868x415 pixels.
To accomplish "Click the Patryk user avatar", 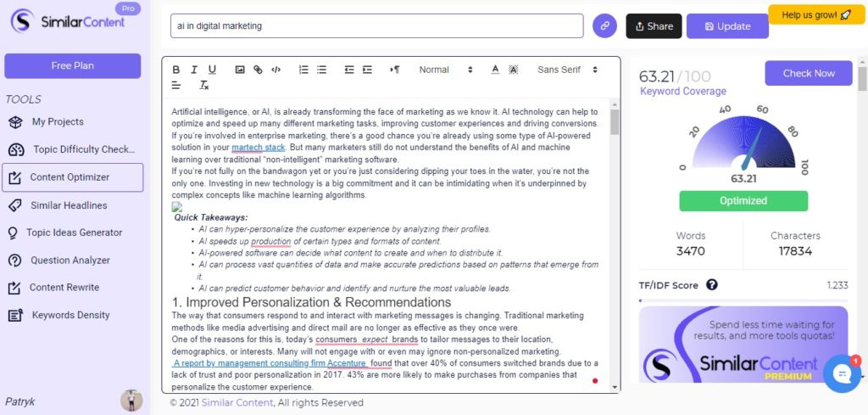I will (131, 401).
